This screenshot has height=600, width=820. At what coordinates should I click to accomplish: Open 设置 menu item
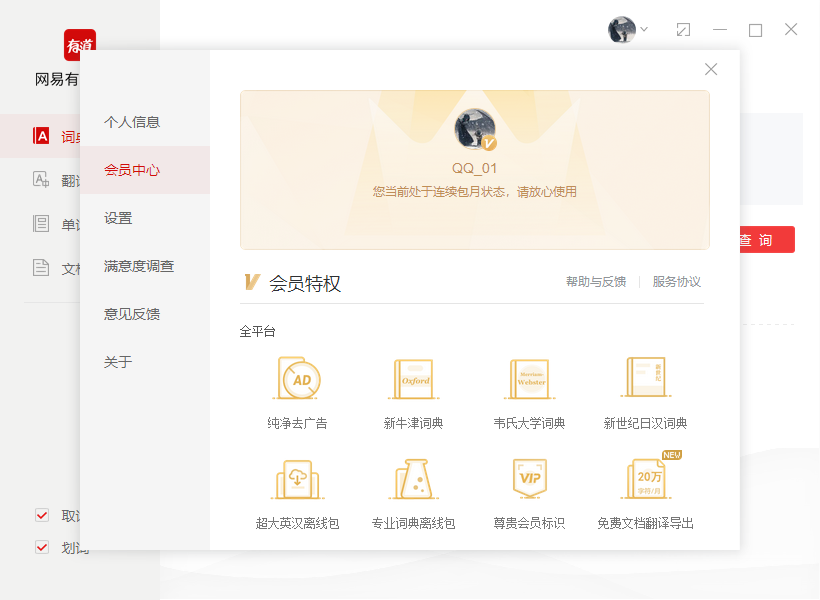pyautogui.click(x=145, y=218)
